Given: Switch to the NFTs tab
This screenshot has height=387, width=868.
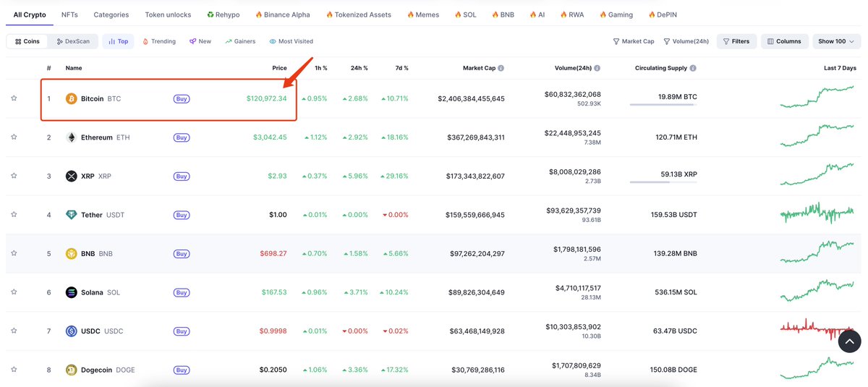Looking at the screenshot, I should point(70,14).
